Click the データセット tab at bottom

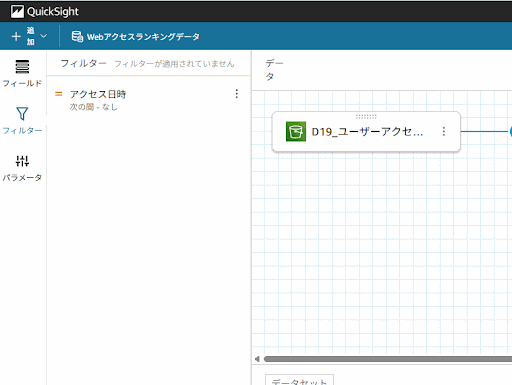(x=299, y=380)
